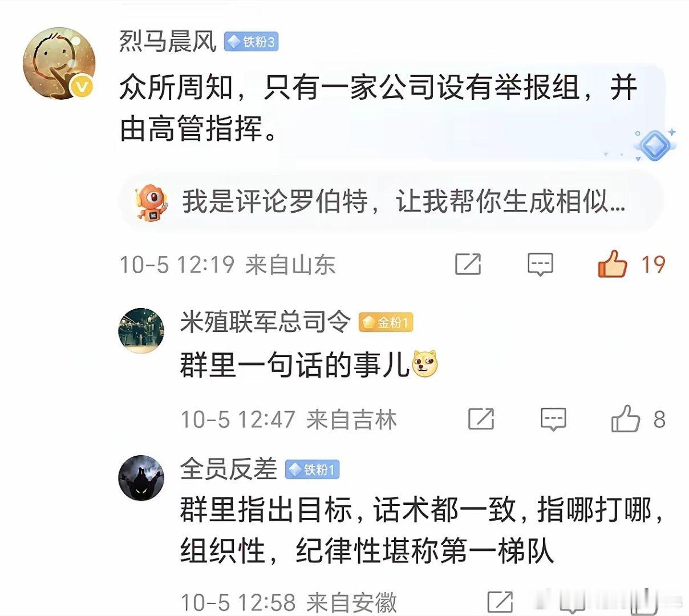Tap the username 烈马晨风

[x=168, y=42]
